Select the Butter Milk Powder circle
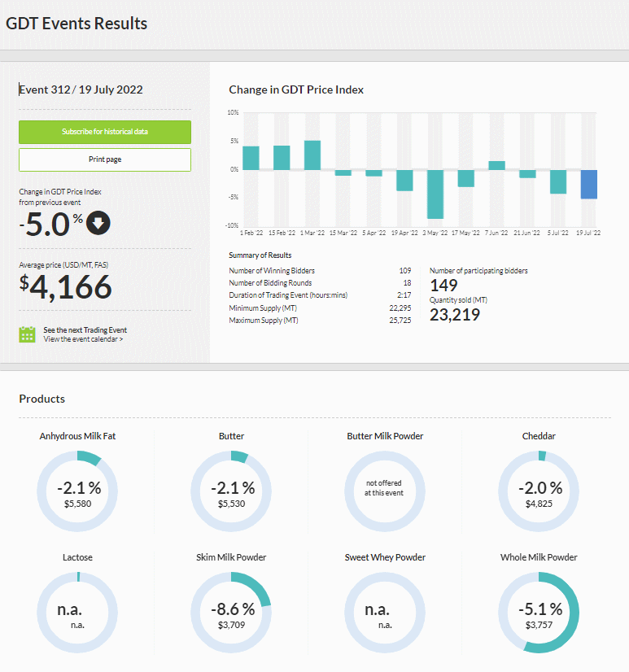Viewport: 629px width, 672px height. [385, 491]
